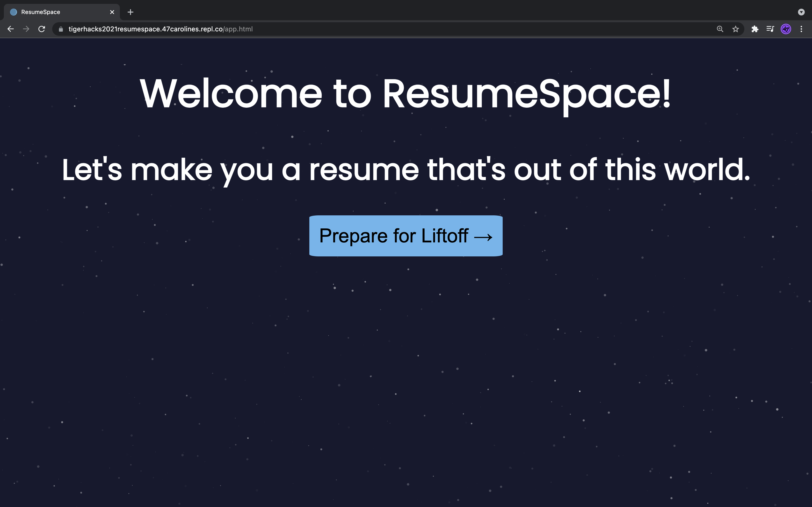Open the zoom magnifier in address bar
The width and height of the screenshot is (812, 507).
[x=720, y=29]
